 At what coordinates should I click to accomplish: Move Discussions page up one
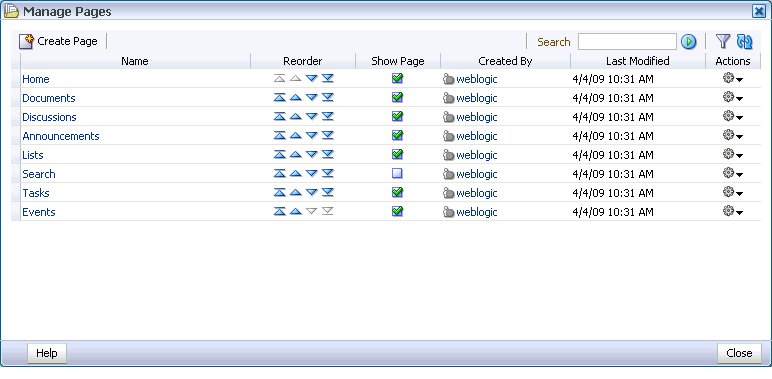(295, 117)
